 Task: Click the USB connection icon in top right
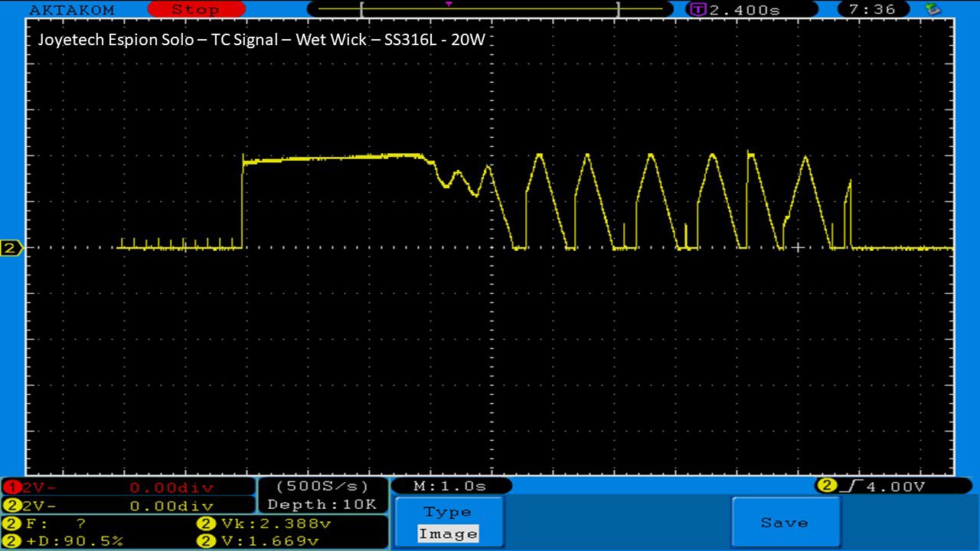[933, 10]
